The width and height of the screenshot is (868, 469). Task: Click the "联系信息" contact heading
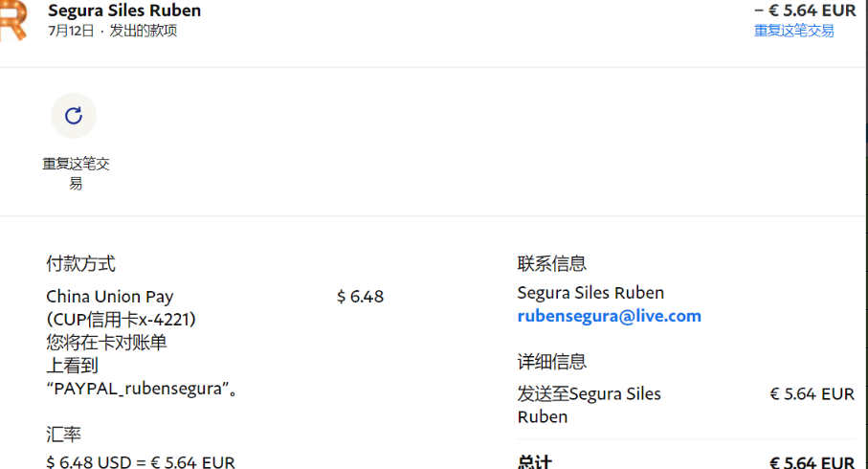pyautogui.click(x=551, y=263)
